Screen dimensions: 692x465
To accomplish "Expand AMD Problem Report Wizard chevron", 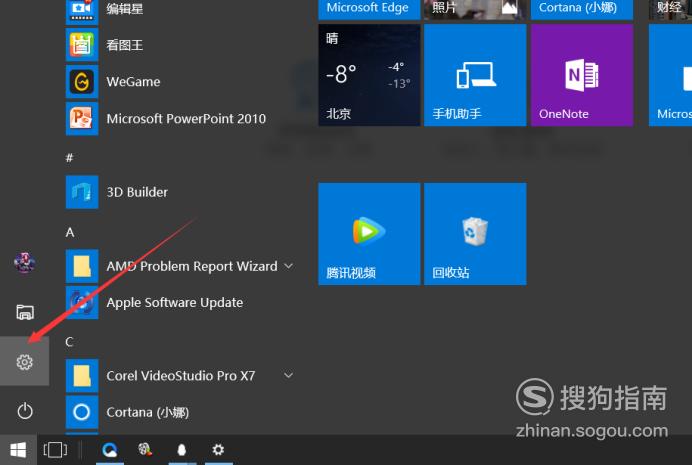I will coord(289,266).
